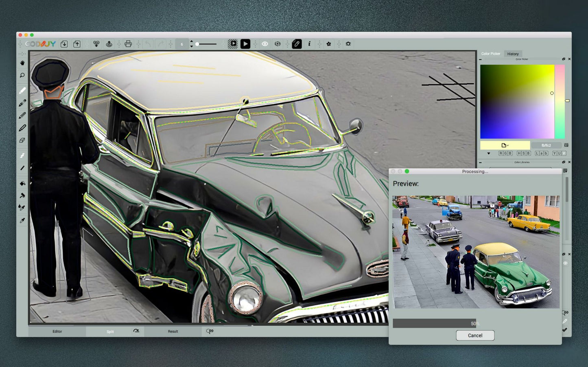The width and height of the screenshot is (588, 367).
Task: Select the Eyedropper color pick tool
Action: click(x=22, y=220)
